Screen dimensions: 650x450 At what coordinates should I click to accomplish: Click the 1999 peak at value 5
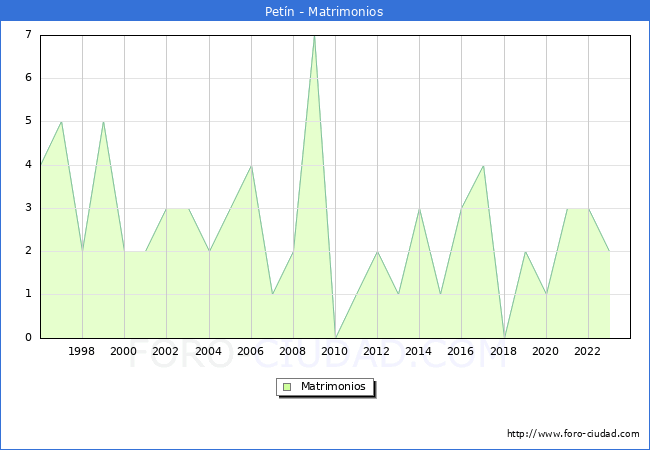[103, 122]
